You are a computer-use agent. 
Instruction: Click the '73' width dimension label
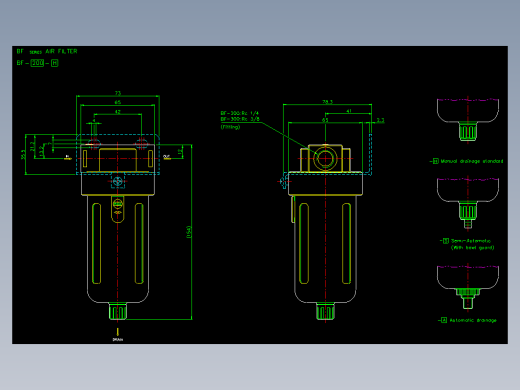click(118, 93)
